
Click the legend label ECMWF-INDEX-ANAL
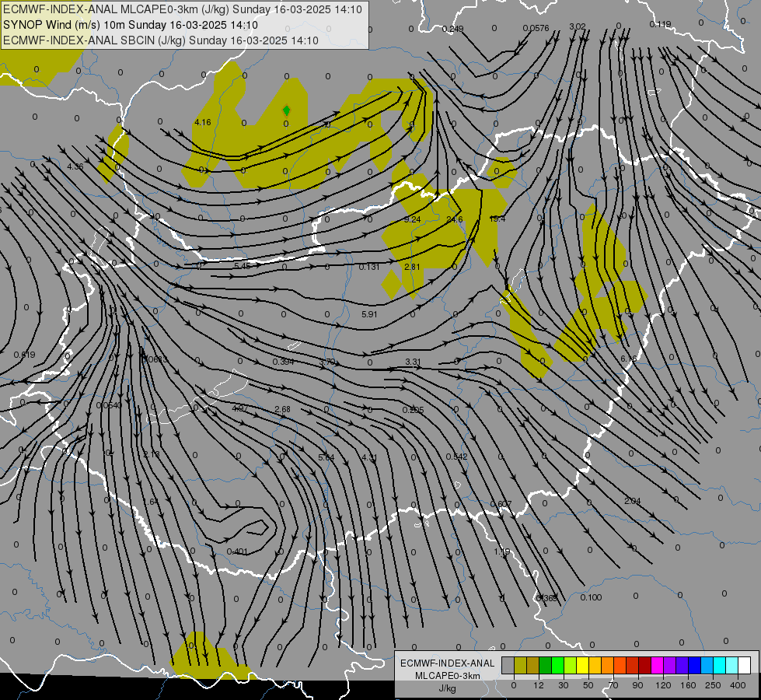(448, 663)
